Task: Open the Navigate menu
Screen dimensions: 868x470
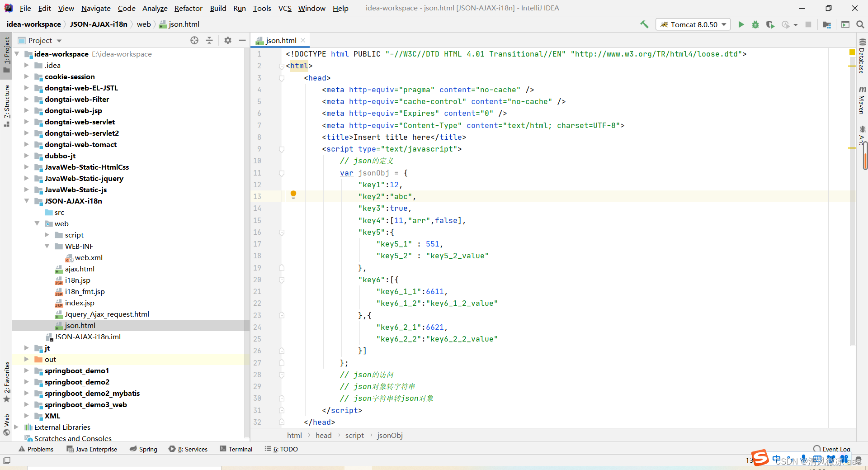Action: coord(96,8)
